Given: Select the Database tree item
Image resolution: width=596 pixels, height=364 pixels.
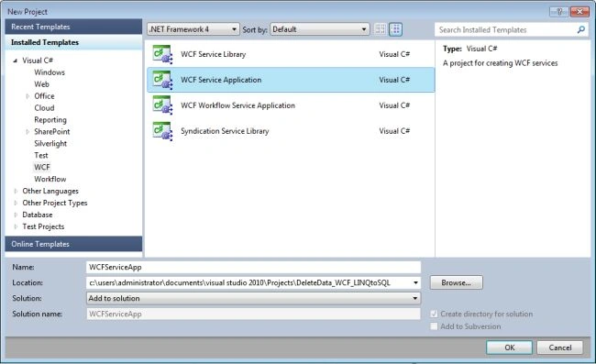Looking at the screenshot, I should pos(38,215).
